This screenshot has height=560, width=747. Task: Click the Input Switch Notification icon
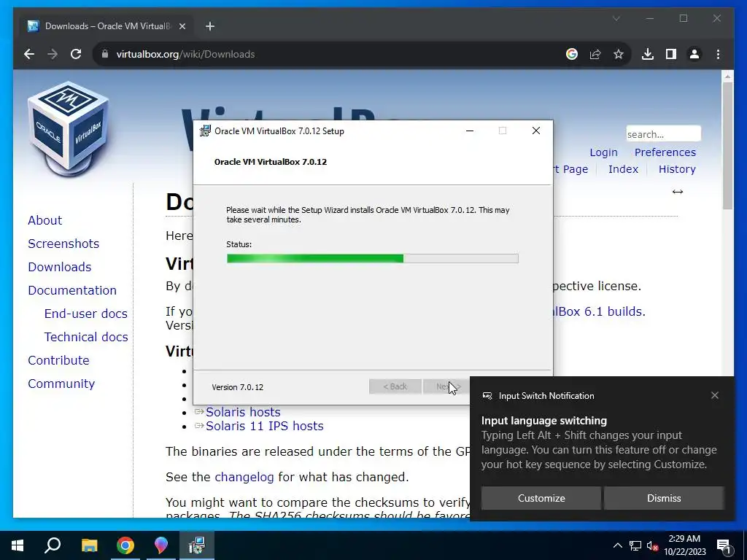point(487,396)
